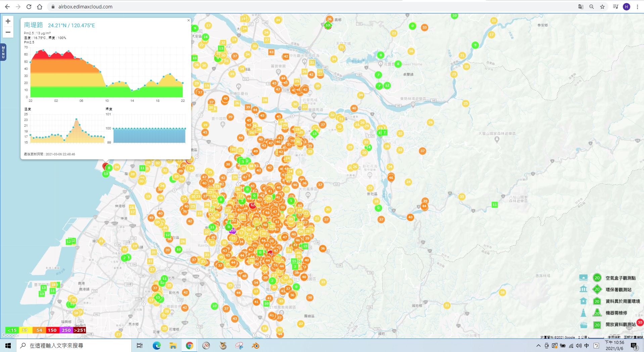Open the browser zoom magnifier control
The image size is (644, 352).
[592, 7]
